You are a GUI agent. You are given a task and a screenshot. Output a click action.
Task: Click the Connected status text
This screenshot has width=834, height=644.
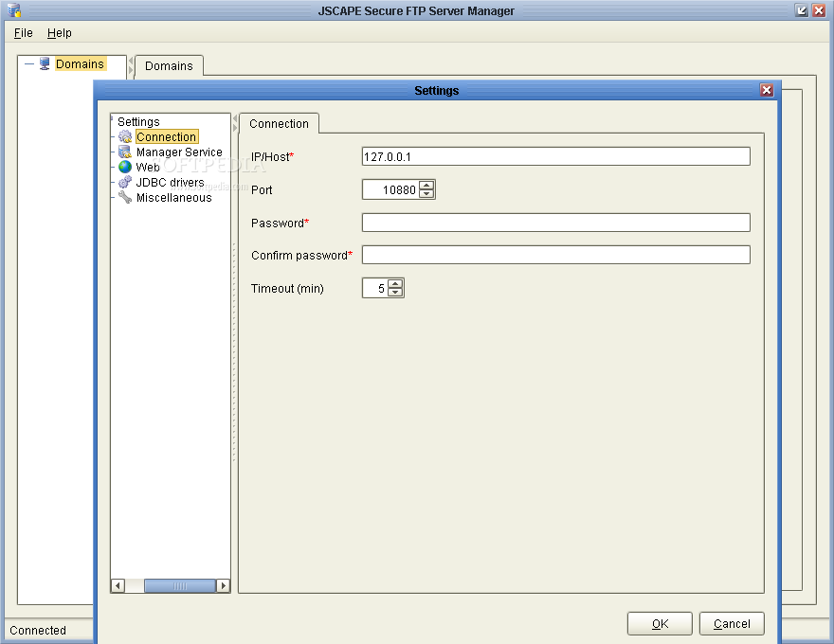(x=38, y=631)
